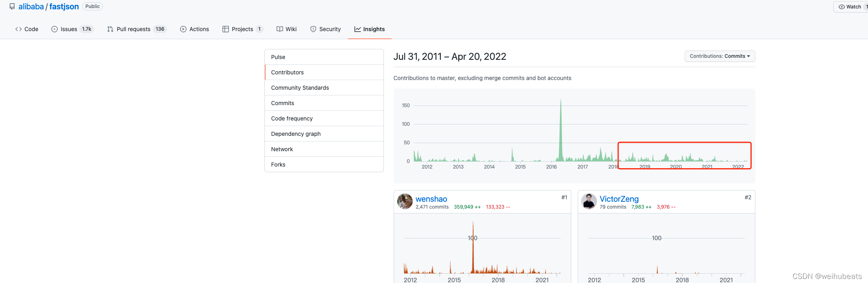The width and height of the screenshot is (868, 283).
Task: Click the Watch button label
Action: [853, 7]
